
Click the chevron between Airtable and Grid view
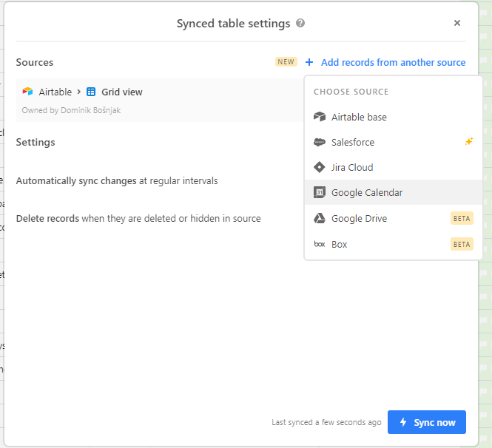(x=79, y=92)
